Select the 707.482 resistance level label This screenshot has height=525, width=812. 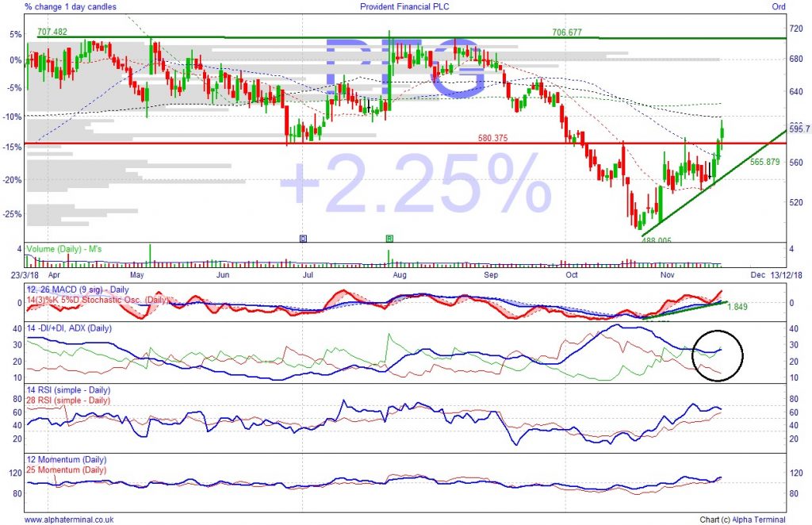tap(52, 32)
